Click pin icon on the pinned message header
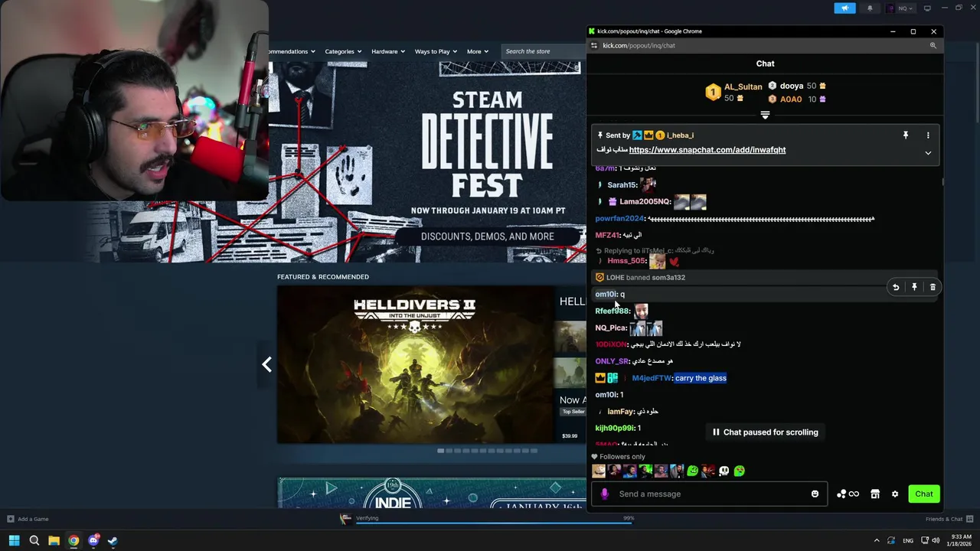This screenshot has height=551, width=980. coord(906,135)
